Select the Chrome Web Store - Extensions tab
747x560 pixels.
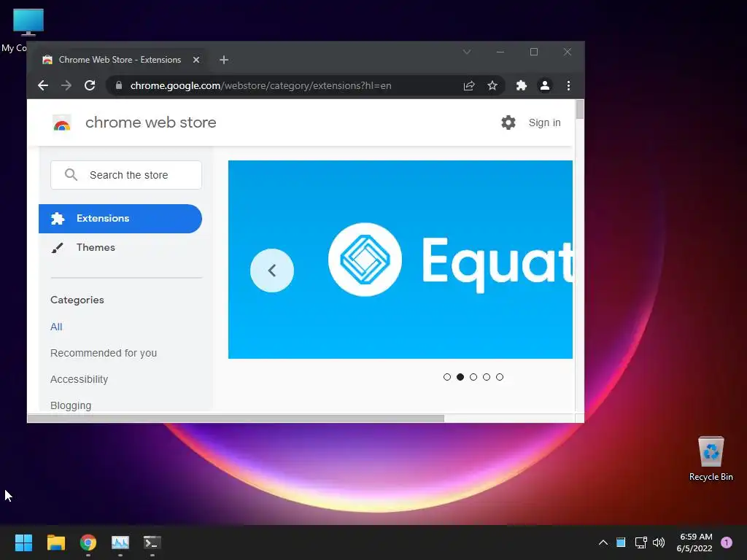(120, 60)
